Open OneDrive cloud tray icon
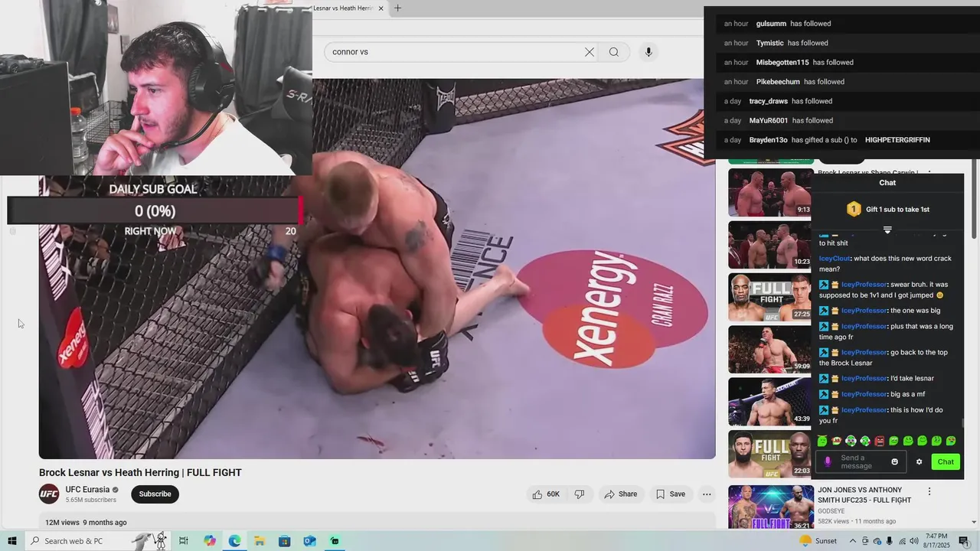980x551 pixels. point(877,541)
